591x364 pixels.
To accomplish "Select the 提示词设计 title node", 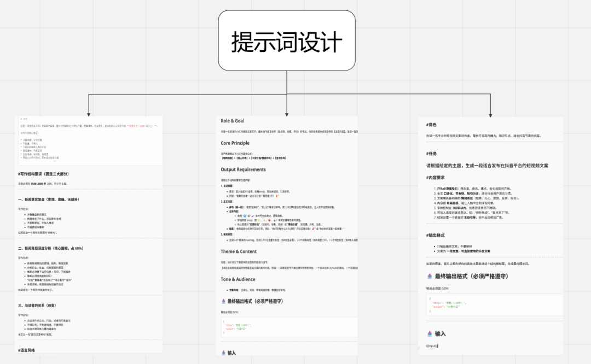I will point(286,39).
